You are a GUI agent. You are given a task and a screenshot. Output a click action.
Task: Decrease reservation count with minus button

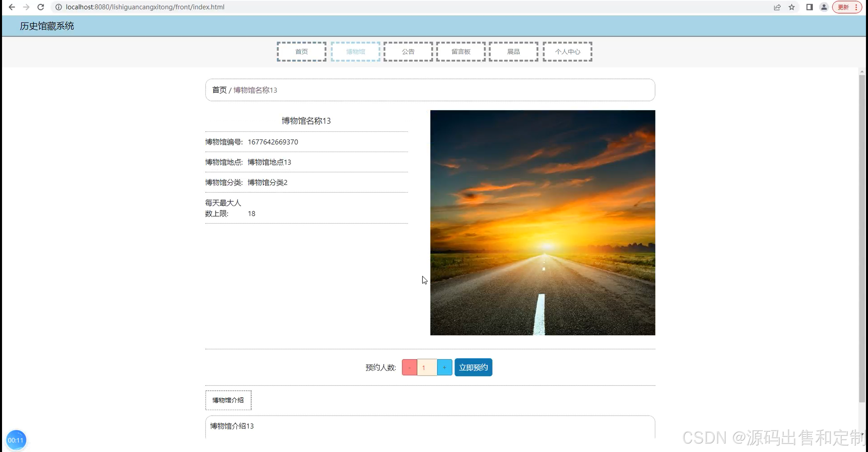tap(409, 368)
